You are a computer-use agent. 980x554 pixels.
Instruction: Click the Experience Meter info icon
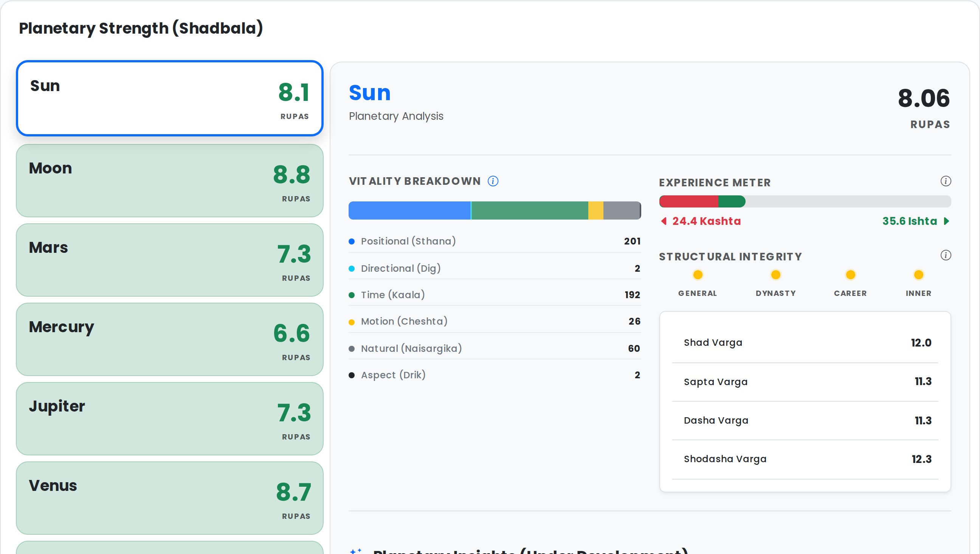pos(945,181)
